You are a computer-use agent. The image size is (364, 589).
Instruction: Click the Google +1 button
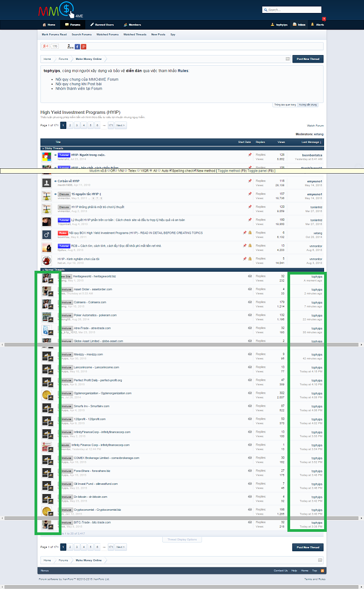(x=46, y=46)
